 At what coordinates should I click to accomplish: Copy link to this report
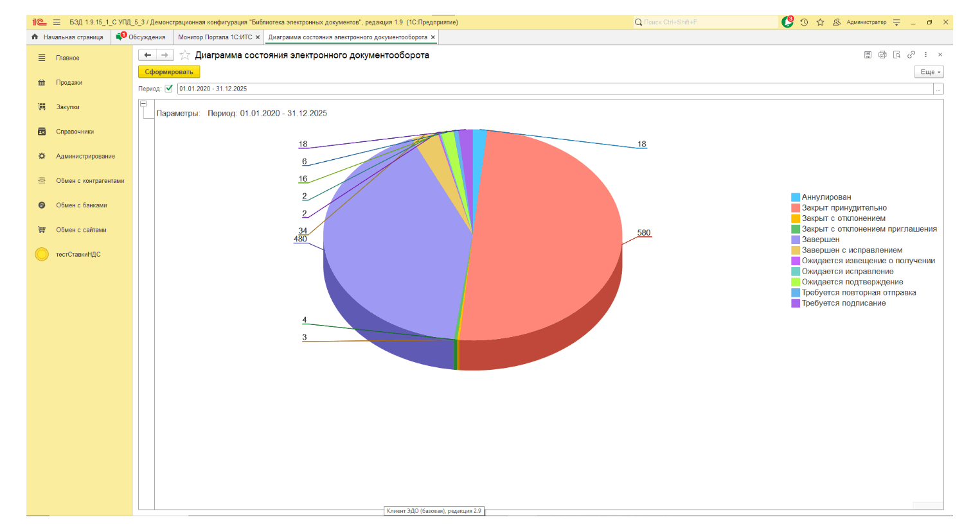(x=911, y=55)
